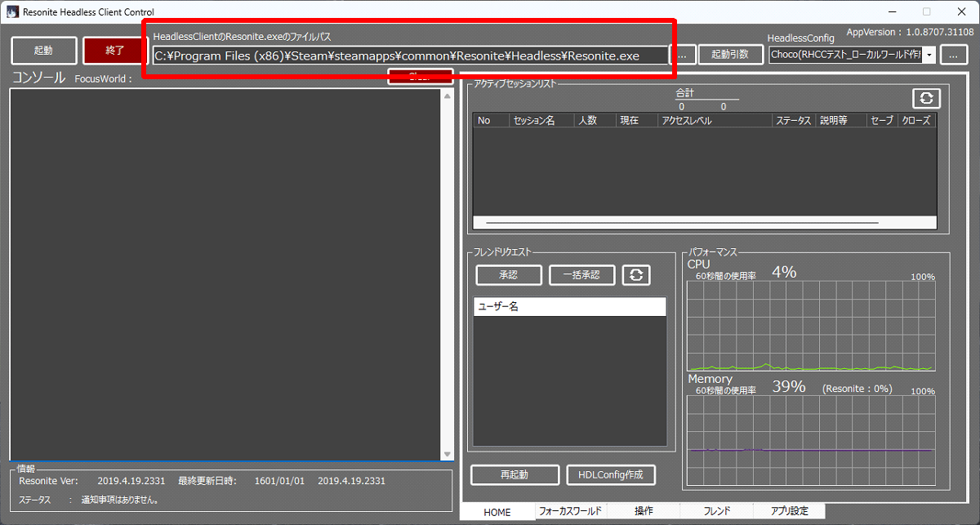This screenshot has width=980, height=525.
Task: Click 一括承認 bulk approve button
Action: 581,275
